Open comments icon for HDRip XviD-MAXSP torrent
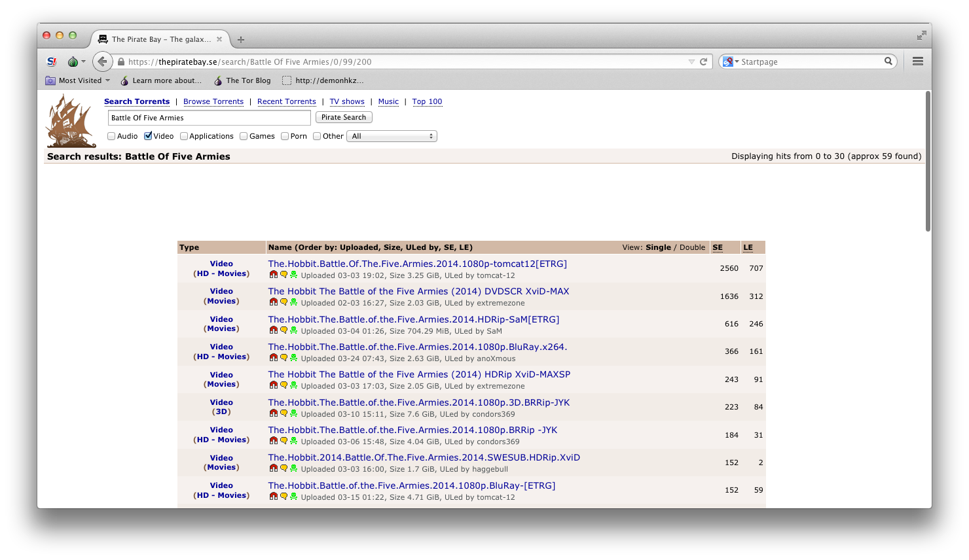The height and width of the screenshot is (560, 969). click(283, 385)
